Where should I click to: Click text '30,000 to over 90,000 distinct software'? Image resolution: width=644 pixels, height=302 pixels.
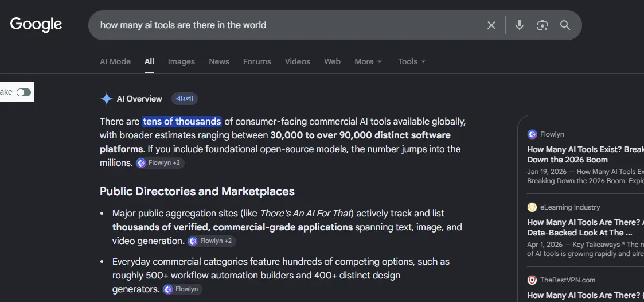[360, 135]
